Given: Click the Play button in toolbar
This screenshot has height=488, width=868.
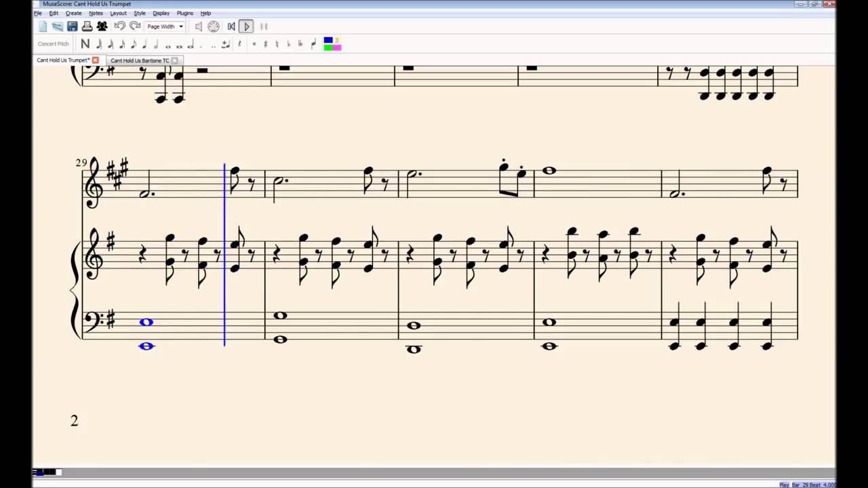Looking at the screenshot, I should click(246, 26).
